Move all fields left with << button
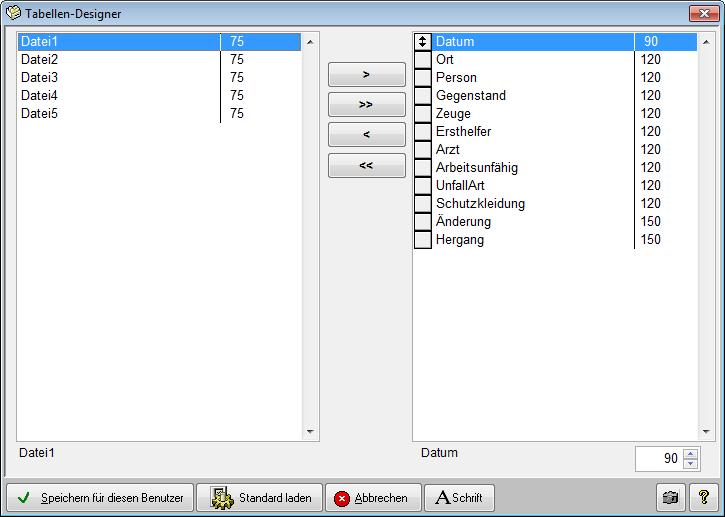 coord(367,165)
